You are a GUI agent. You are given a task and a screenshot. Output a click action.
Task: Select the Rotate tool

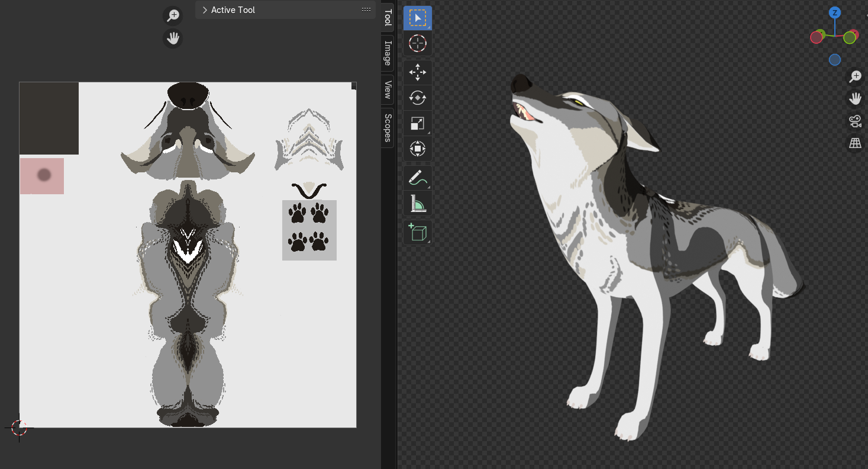pos(418,98)
